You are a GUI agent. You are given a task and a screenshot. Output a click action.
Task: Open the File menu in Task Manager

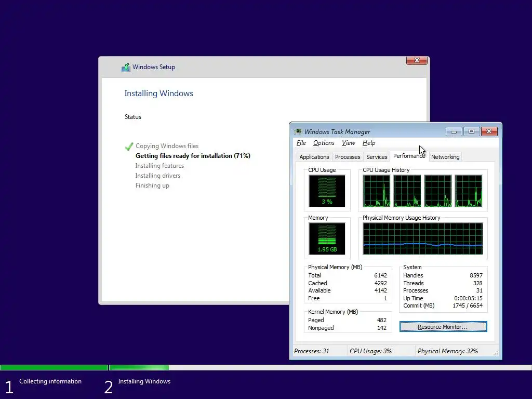coord(301,143)
